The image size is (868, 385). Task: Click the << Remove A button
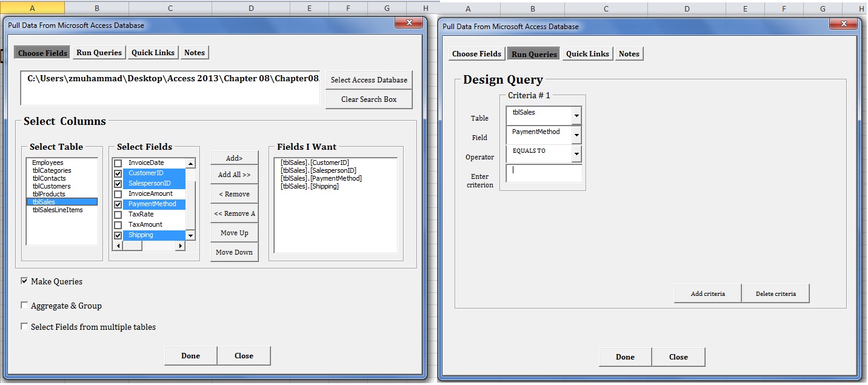(x=235, y=213)
